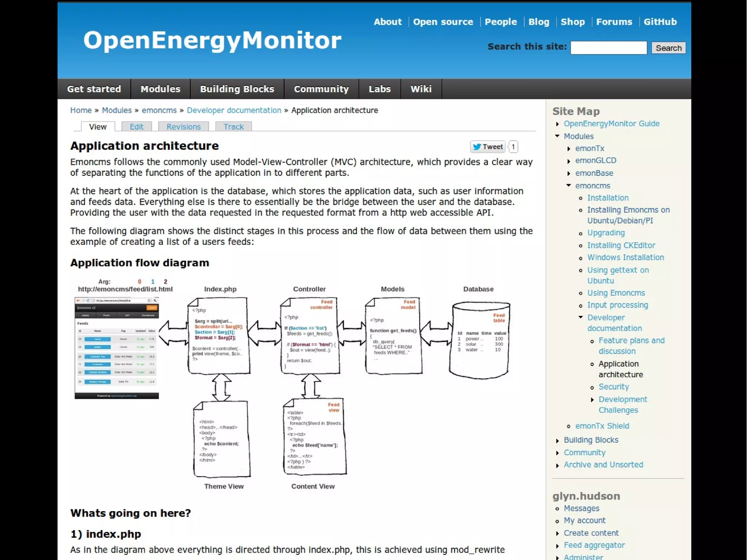Click the tweet count bubble
The height and width of the screenshot is (560, 747).
pos(513,147)
